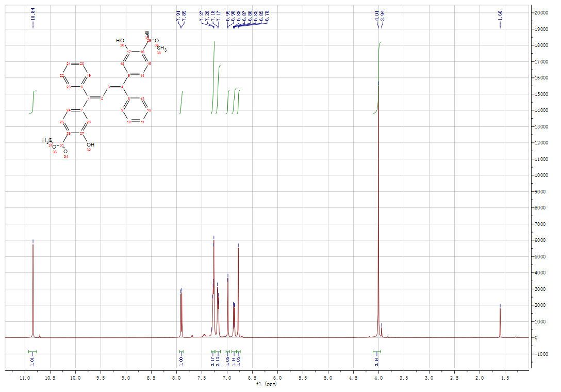The height and width of the screenshot is (392, 561).
Task: Click the 6.99 peak label
Action: [x=228, y=16]
